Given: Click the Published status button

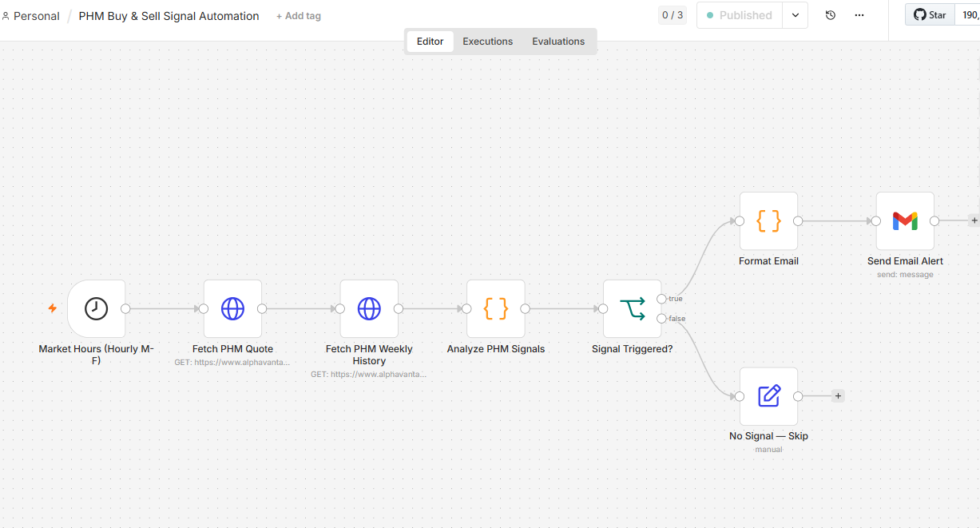Looking at the screenshot, I should (x=740, y=15).
